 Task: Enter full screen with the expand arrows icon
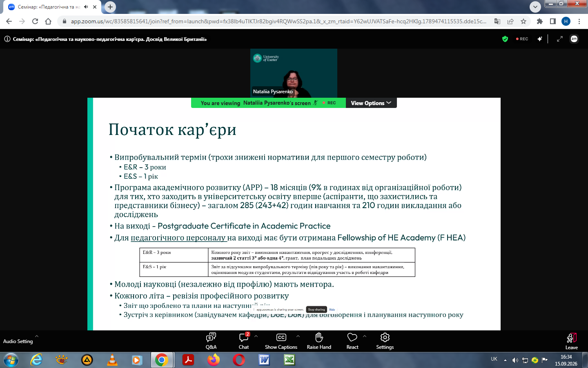point(560,39)
